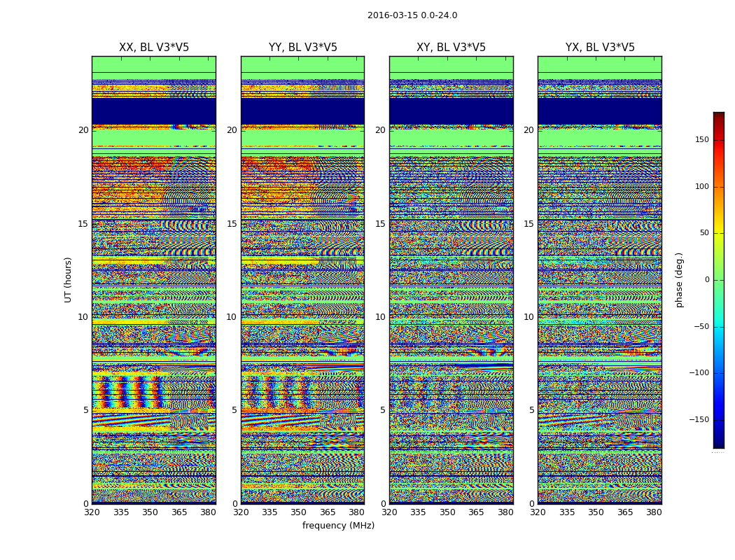Click the 100 tick on colorbar
Image resolution: width=735 pixels, height=560 pixels.
tap(702, 186)
